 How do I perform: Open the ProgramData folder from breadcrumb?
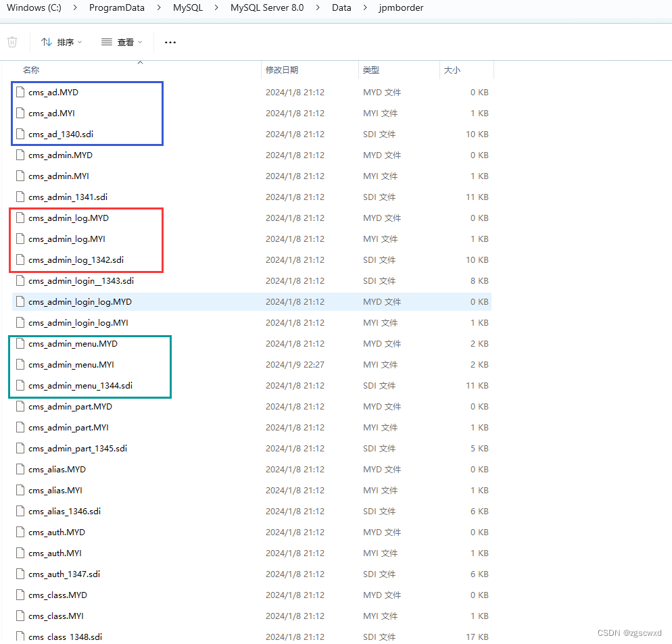tap(116, 8)
